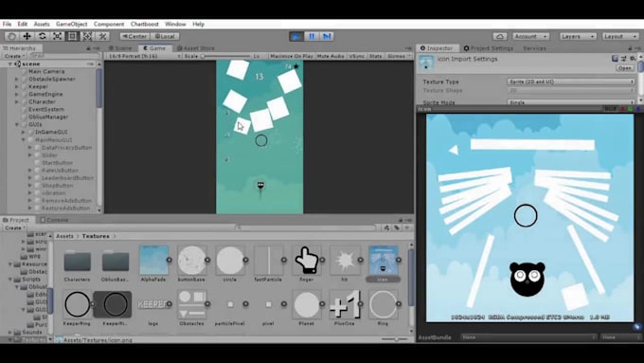Open the Hierarchy Create dropdown
This screenshot has width=644, height=363.
click(x=14, y=56)
